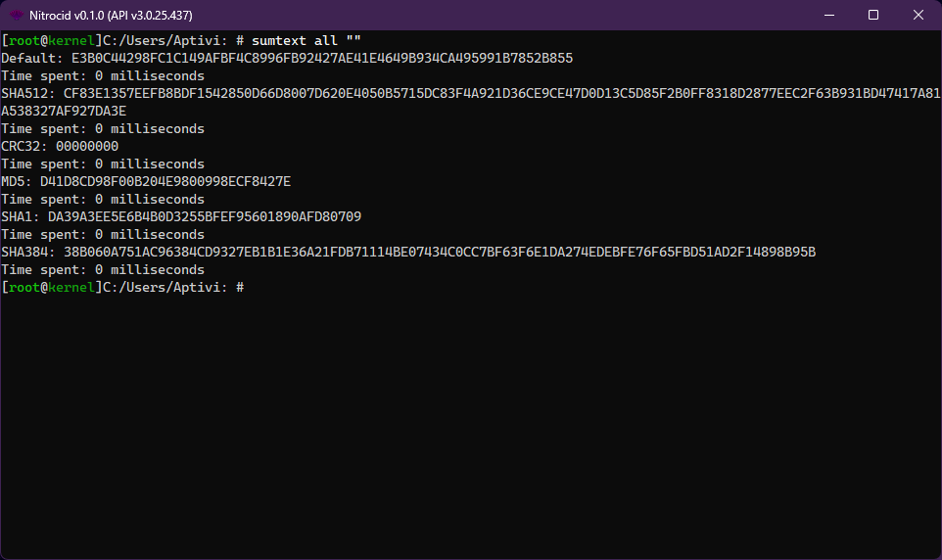Image resolution: width=942 pixels, height=560 pixels.
Task: Click the C:/Users/Aptivi path in first prompt
Action: [165, 40]
